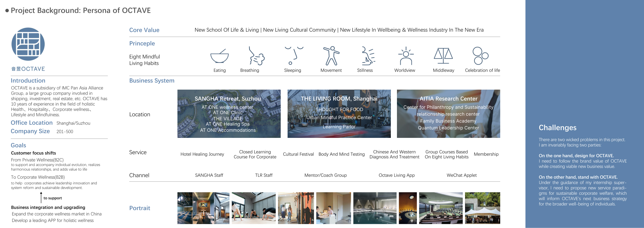Click the 'Service' row label
Screen dimensions: 644x228
(138, 152)
